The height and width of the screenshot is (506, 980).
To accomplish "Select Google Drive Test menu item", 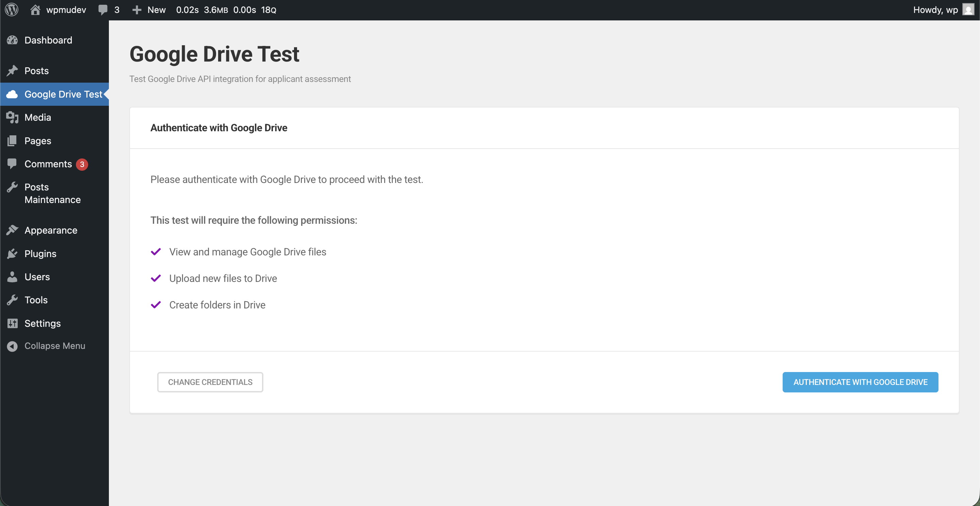I will click(x=54, y=94).
